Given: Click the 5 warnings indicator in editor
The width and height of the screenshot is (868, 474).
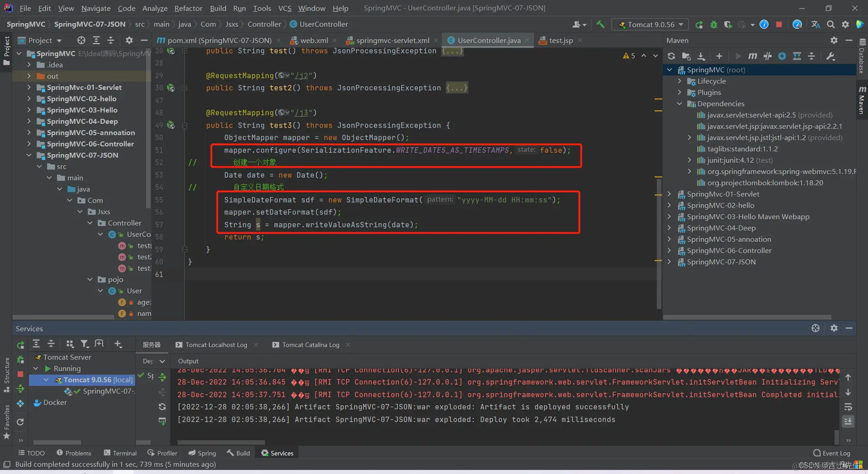Looking at the screenshot, I should (629, 56).
